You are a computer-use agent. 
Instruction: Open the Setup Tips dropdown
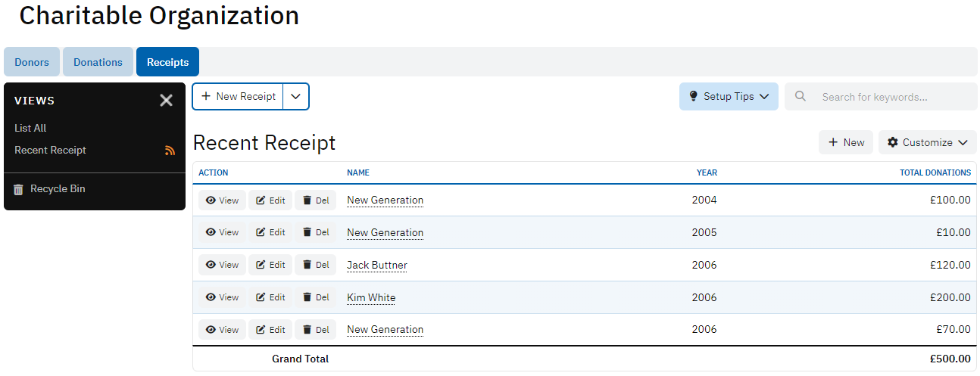(x=729, y=97)
